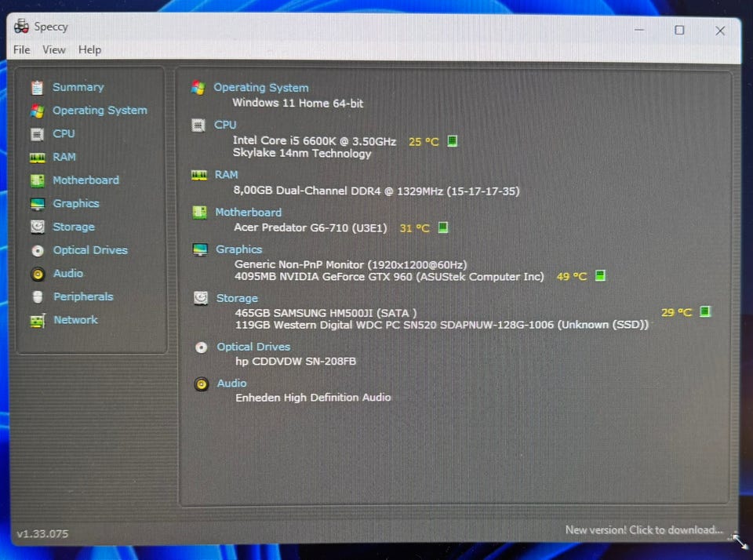Select Audio in the sidebar
Image resolution: width=753 pixels, height=560 pixels.
(x=68, y=273)
